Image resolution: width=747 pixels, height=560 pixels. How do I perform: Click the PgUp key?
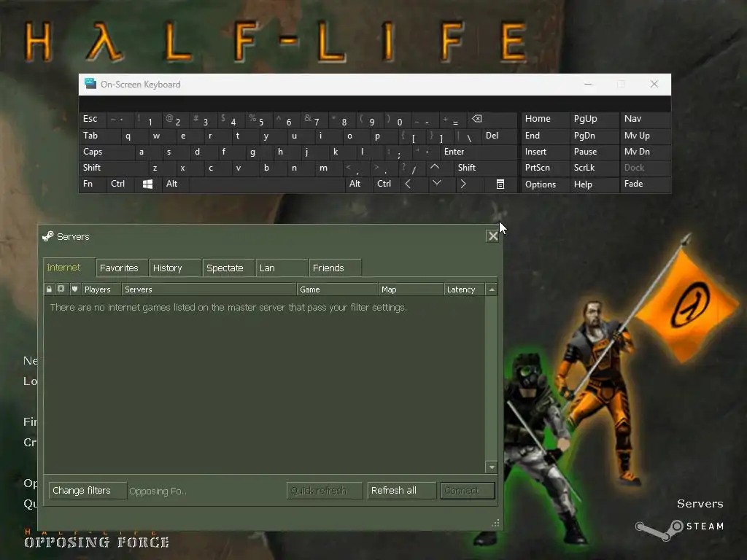(x=594, y=119)
